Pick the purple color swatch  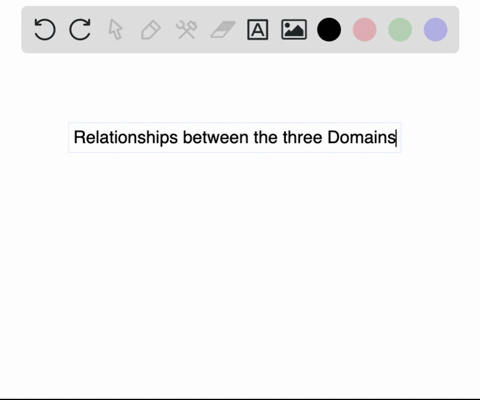[436, 30]
